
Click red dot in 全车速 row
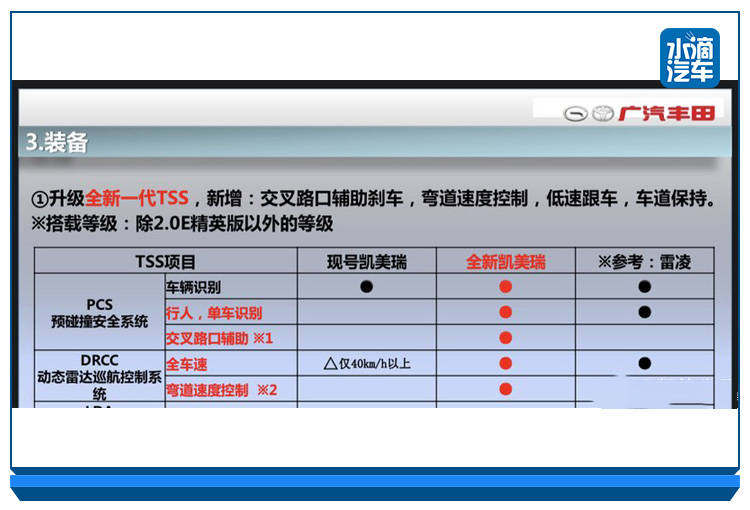506,363
